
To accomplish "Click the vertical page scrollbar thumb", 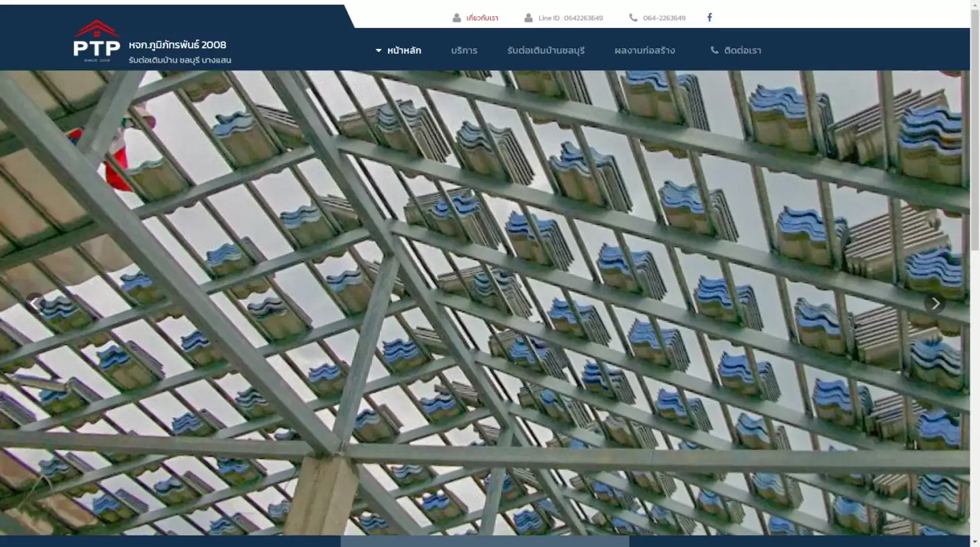I will [x=975, y=131].
